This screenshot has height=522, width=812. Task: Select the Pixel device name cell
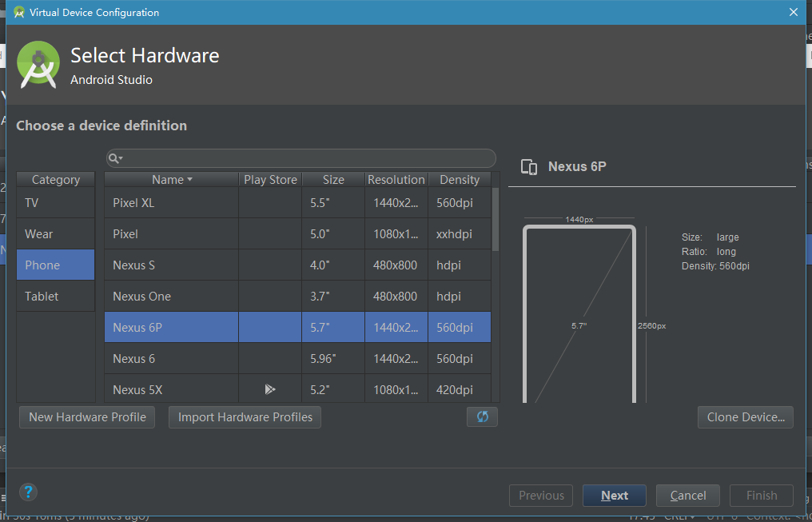171,233
